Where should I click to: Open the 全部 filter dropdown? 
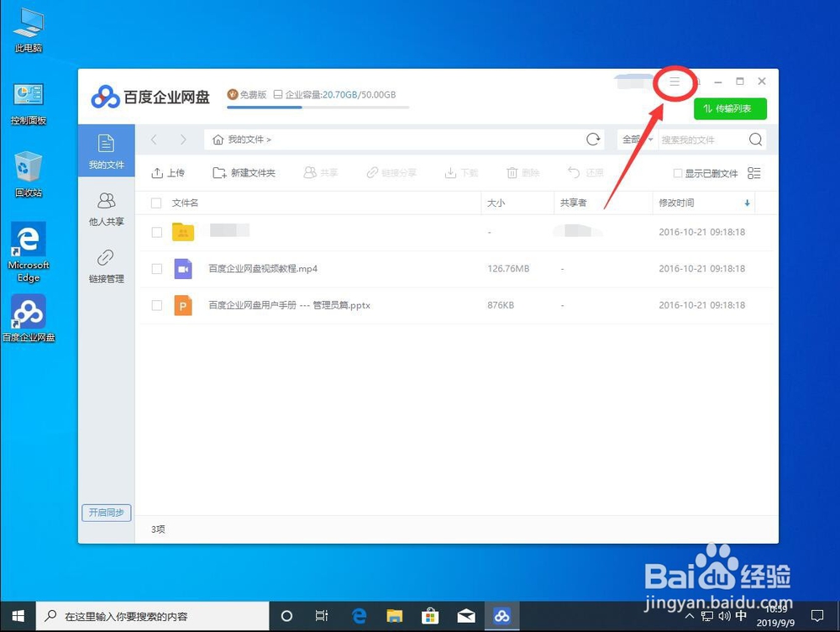638,139
